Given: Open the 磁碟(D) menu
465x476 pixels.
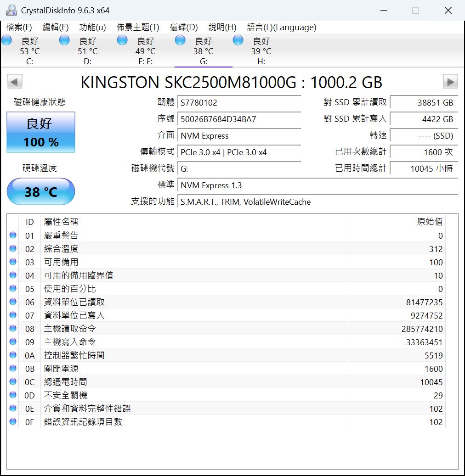Looking at the screenshot, I should tap(184, 27).
